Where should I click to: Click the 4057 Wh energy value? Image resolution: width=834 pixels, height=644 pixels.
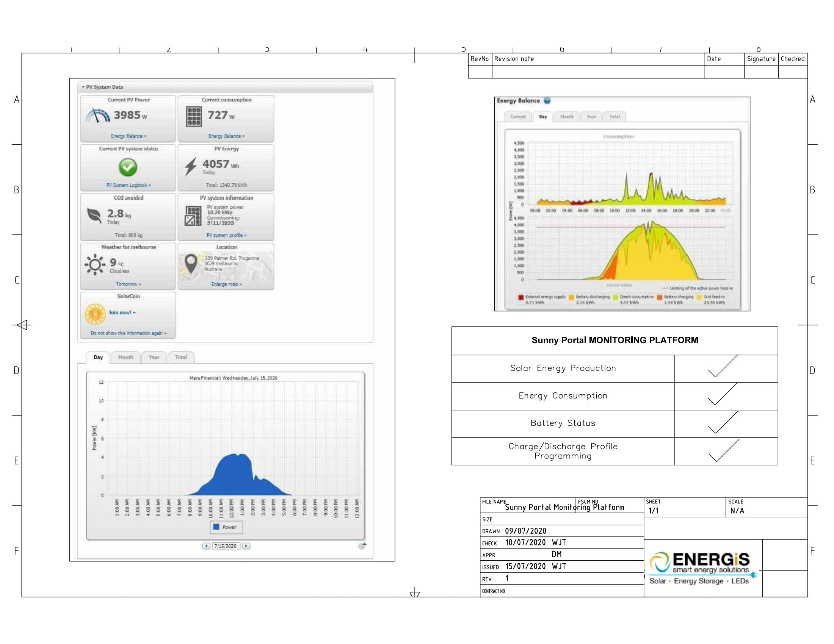(x=221, y=164)
